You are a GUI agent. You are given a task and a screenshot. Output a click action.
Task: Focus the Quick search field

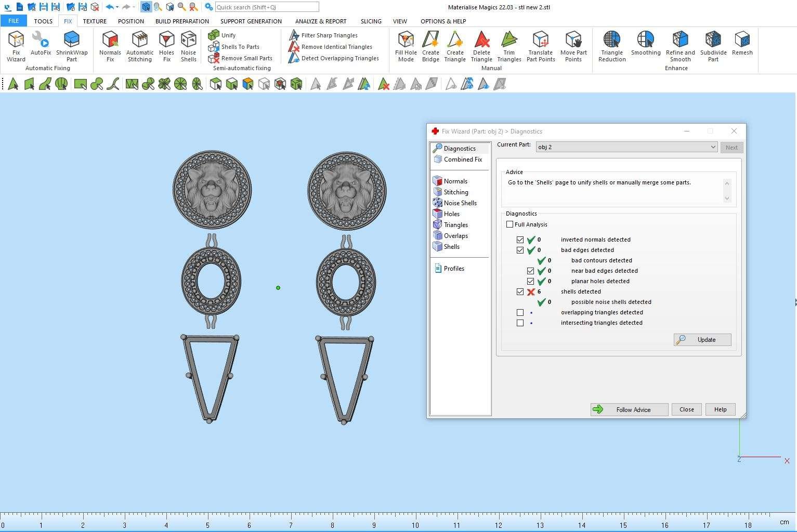267,7
